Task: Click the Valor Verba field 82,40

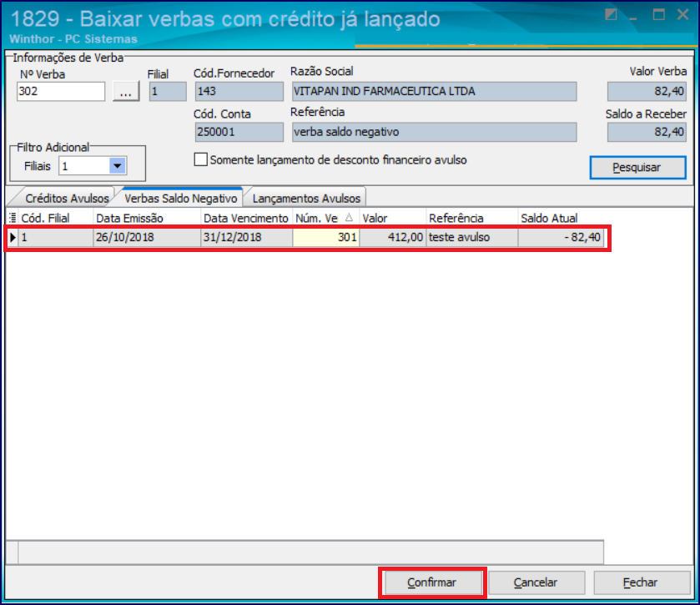Action: coord(647,92)
